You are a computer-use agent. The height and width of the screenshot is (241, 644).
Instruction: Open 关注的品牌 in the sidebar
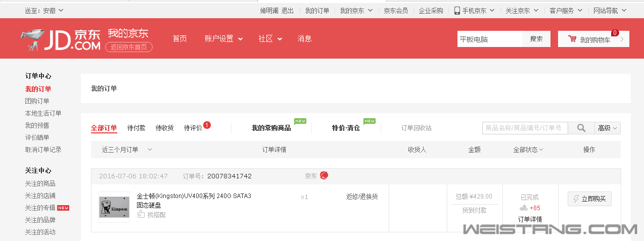pos(40,220)
